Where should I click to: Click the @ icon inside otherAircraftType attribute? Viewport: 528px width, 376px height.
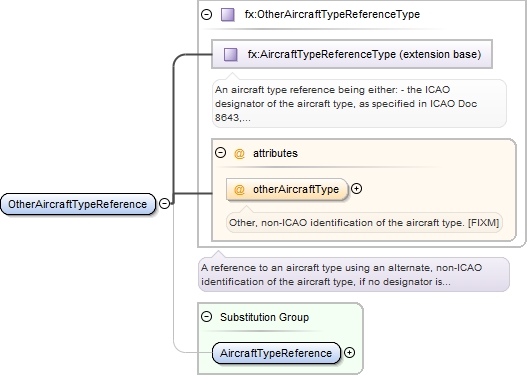pos(239,190)
